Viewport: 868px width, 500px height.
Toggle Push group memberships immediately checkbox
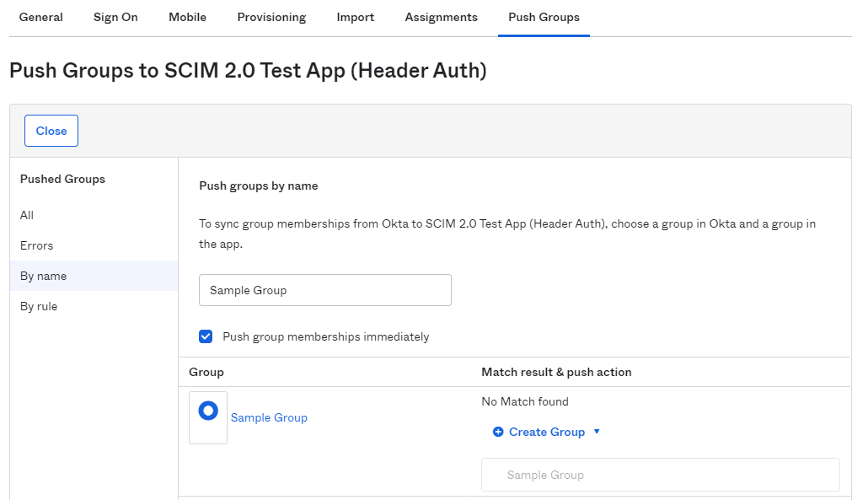coord(206,336)
